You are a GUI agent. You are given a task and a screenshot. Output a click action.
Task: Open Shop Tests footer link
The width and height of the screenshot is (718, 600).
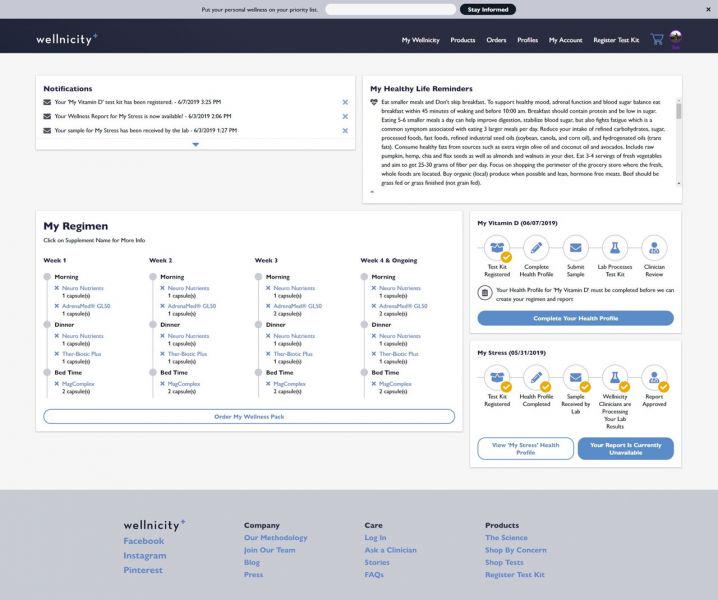pos(504,562)
